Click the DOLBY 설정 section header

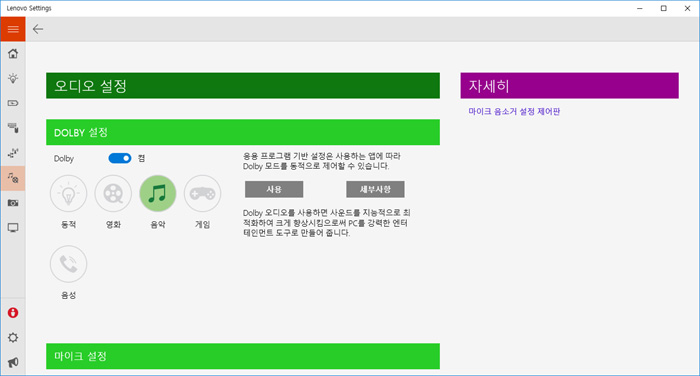[243, 132]
